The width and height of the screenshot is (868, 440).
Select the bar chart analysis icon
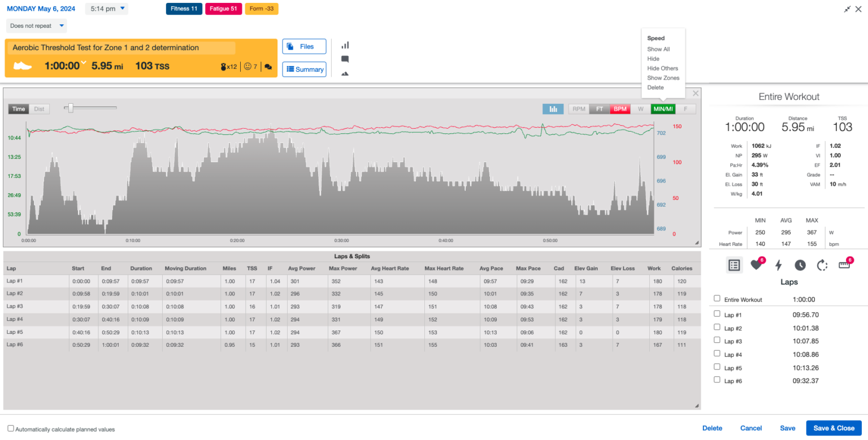(x=553, y=108)
